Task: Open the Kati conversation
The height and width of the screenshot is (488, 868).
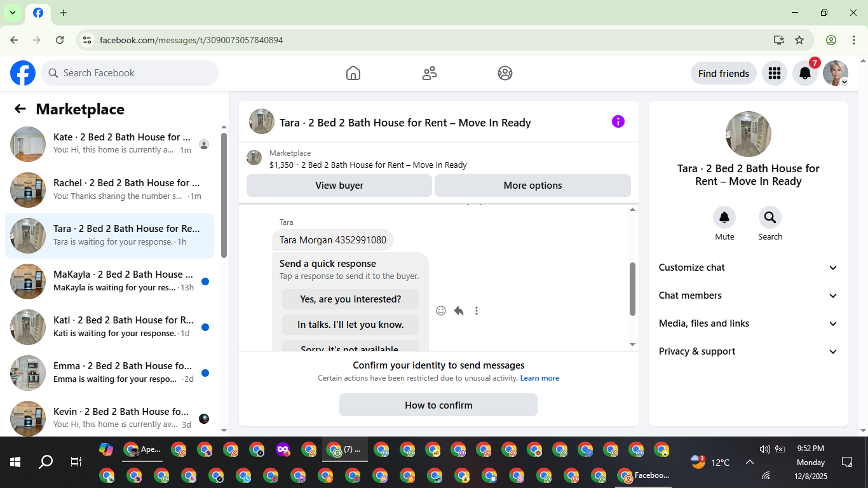Action: pos(109,327)
